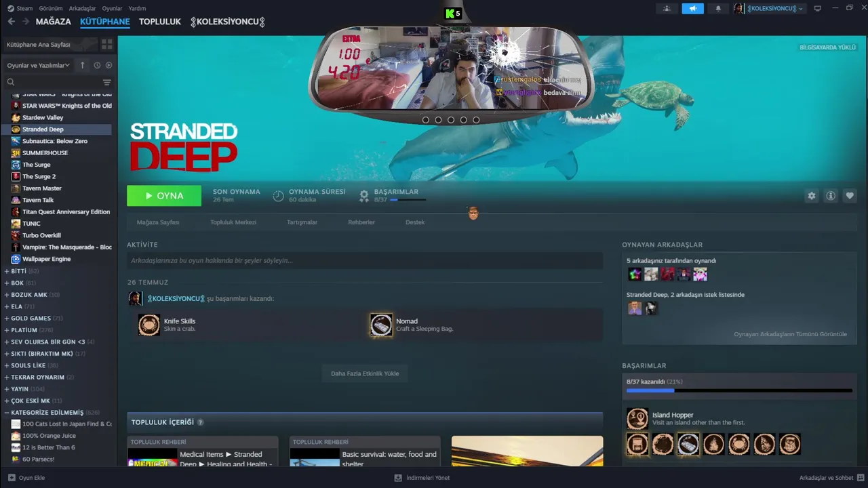
Task: Click the library search field
Action: (52, 82)
